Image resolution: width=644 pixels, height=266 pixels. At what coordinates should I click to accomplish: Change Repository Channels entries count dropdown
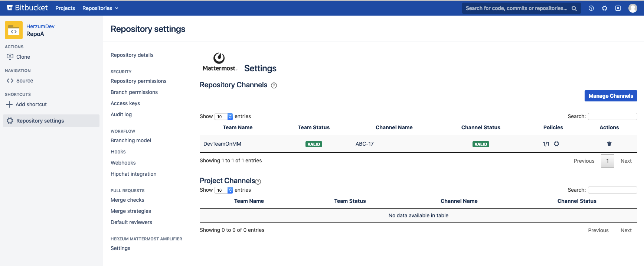point(223,117)
